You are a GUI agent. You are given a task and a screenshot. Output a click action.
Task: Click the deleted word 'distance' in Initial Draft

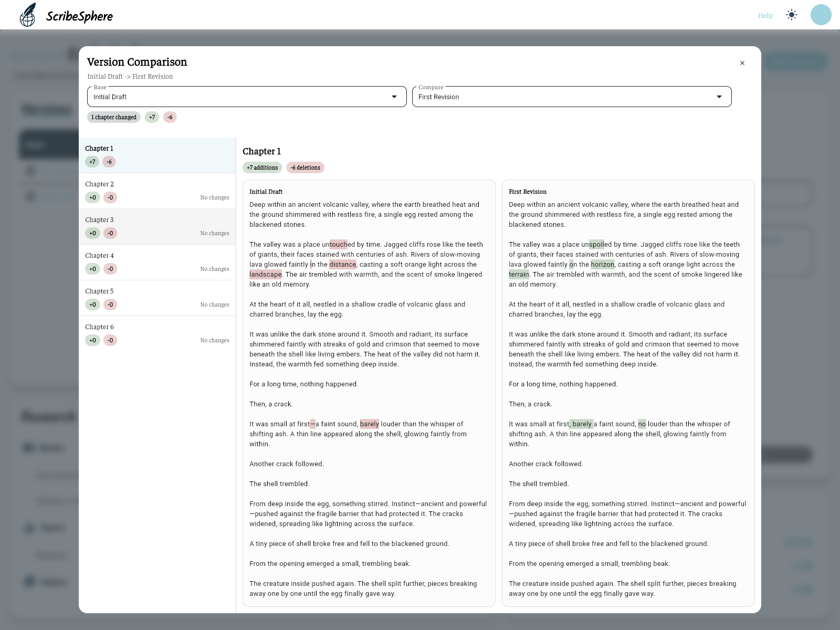(x=343, y=264)
